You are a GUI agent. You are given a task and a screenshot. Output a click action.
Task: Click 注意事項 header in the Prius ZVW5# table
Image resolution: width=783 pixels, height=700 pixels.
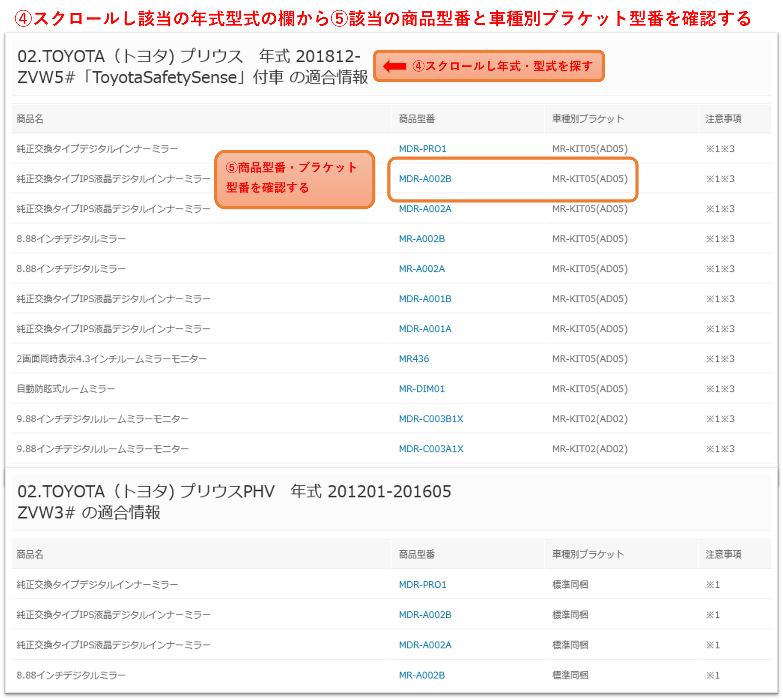pos(723,119)
